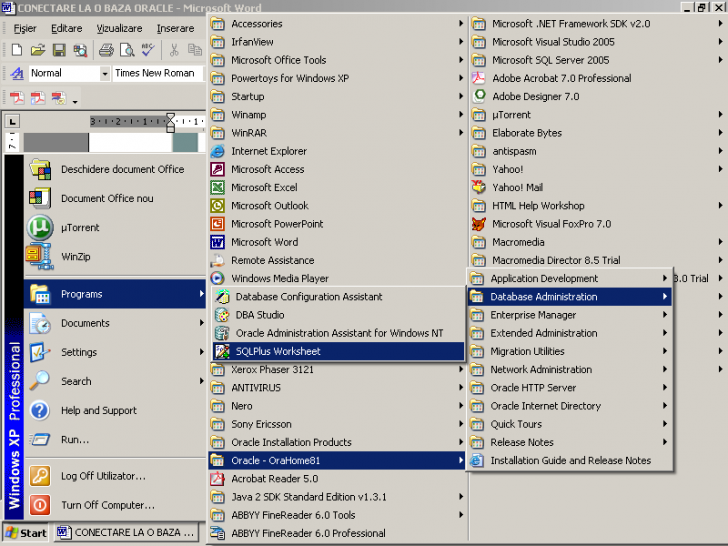728x546 pixels.
Task: Click Document Office nou
Action: tap(115, 198)
